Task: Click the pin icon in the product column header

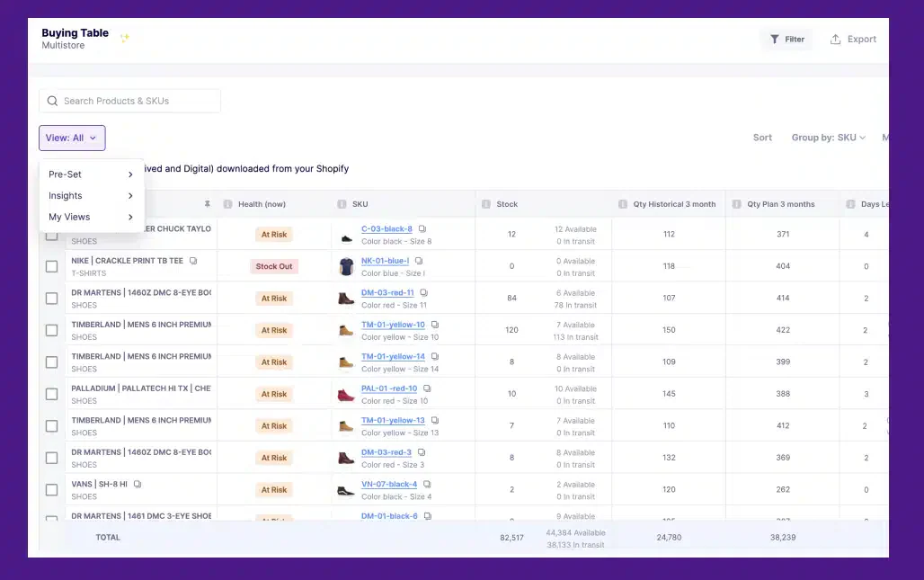Action: pyautogui.click(x=207, y=204)
